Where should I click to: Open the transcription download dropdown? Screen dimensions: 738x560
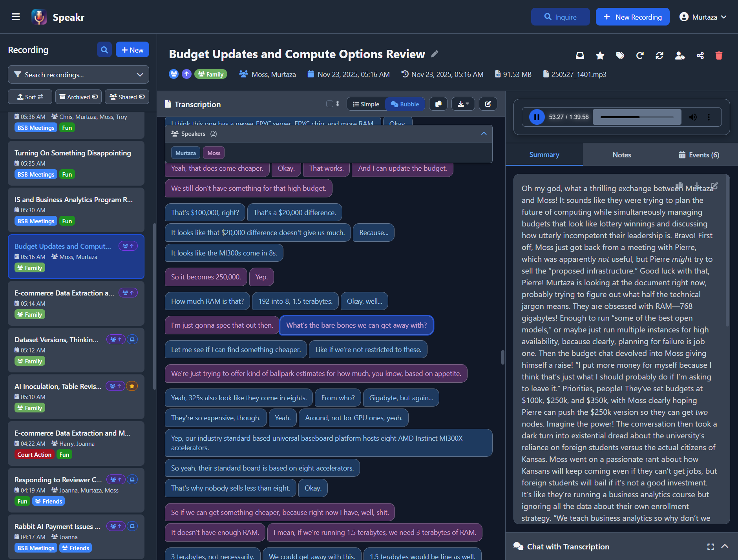point(463,104)
